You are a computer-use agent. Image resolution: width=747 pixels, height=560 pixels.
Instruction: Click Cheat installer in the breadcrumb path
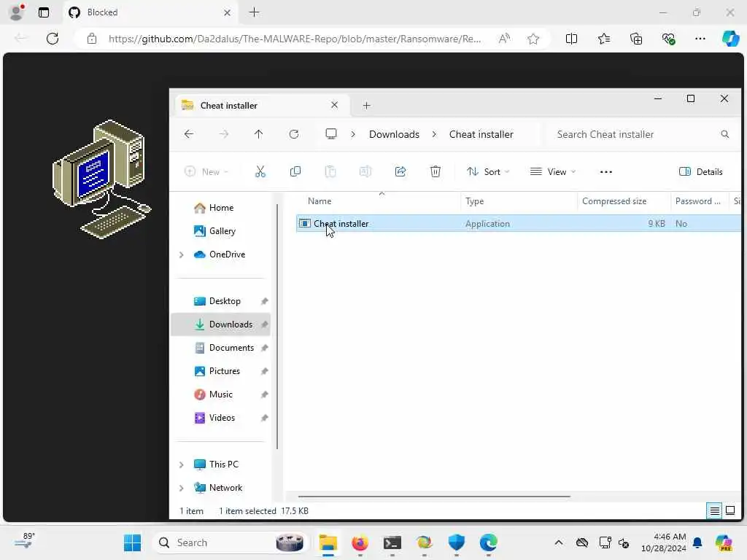(481, 134)
